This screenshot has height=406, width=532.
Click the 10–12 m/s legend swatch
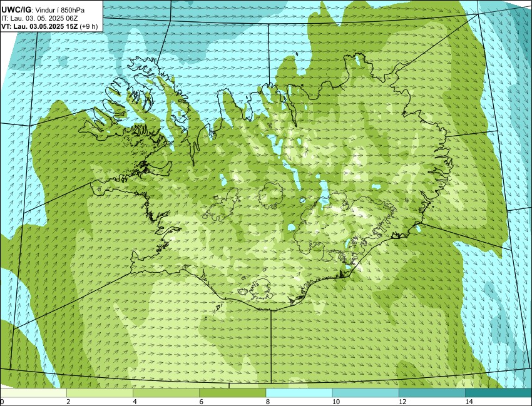coord(366,393)
